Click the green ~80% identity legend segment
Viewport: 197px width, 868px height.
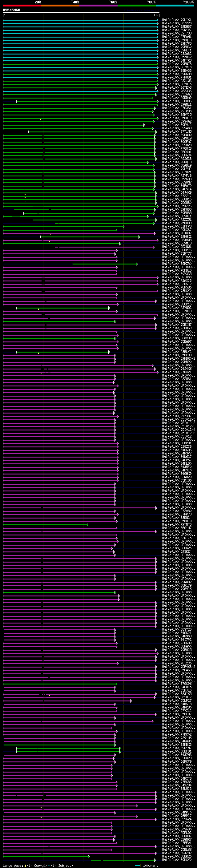[x=136, y=6]
